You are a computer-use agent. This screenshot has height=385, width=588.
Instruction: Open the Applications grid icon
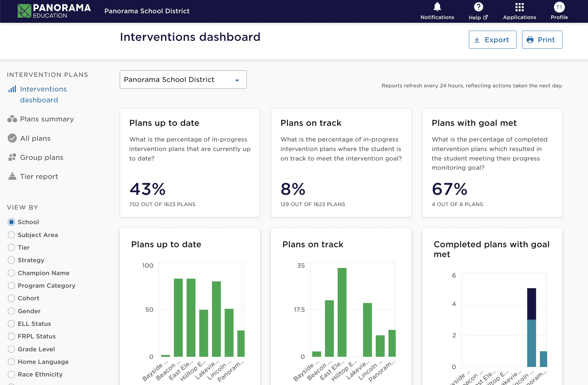520,7
